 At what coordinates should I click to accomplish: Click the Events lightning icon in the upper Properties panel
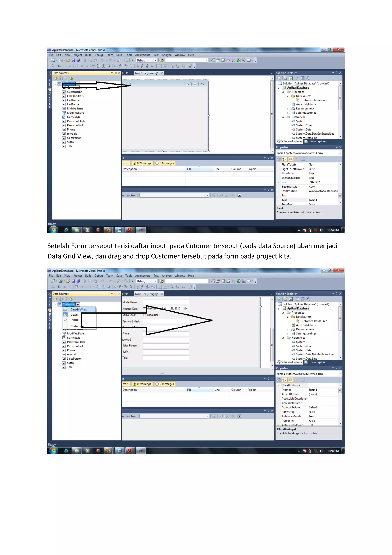click(x=296, y=159)
